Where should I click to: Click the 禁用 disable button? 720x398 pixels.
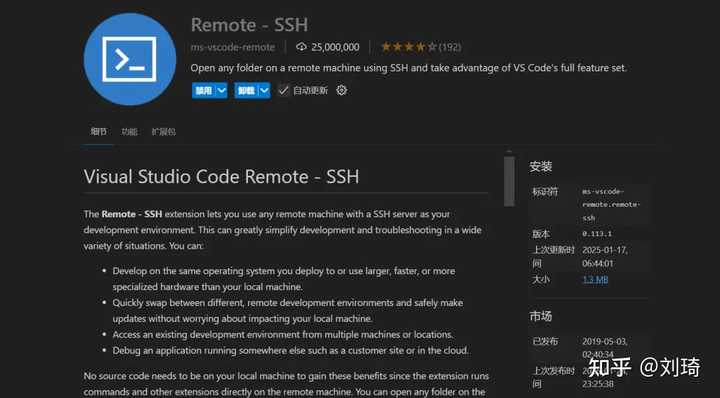click(x=204, y=90)
